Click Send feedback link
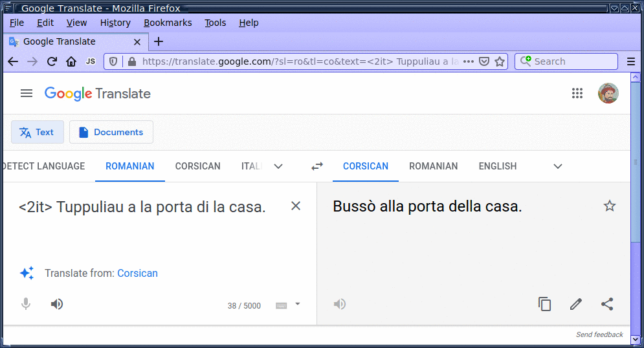644x348 pixels. pos(599,334)
